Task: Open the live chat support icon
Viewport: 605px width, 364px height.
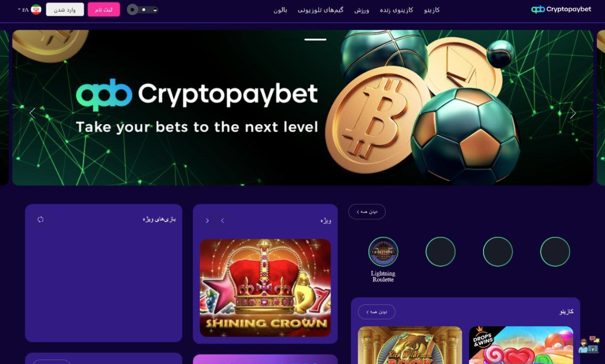Action: pos(588,345)
